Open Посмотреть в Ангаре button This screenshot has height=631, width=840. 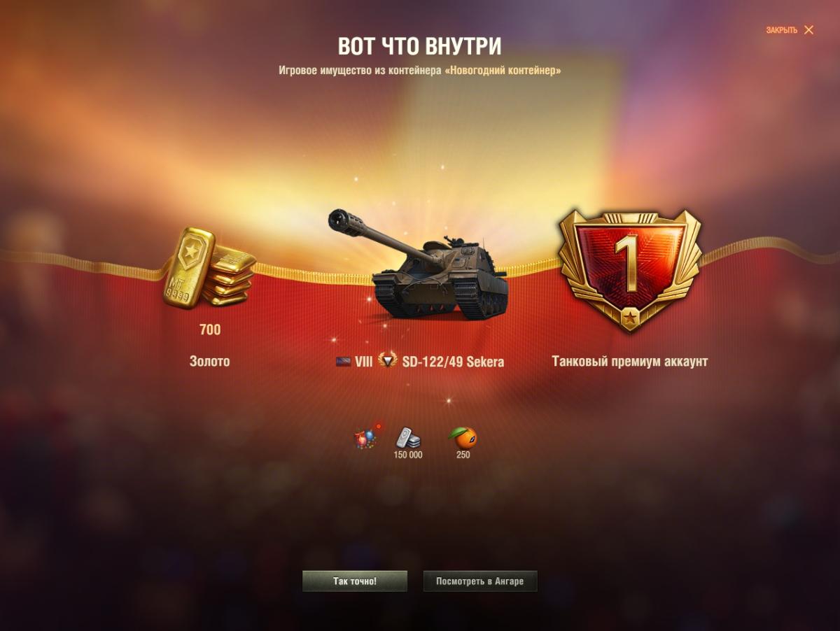click(480, 581)
